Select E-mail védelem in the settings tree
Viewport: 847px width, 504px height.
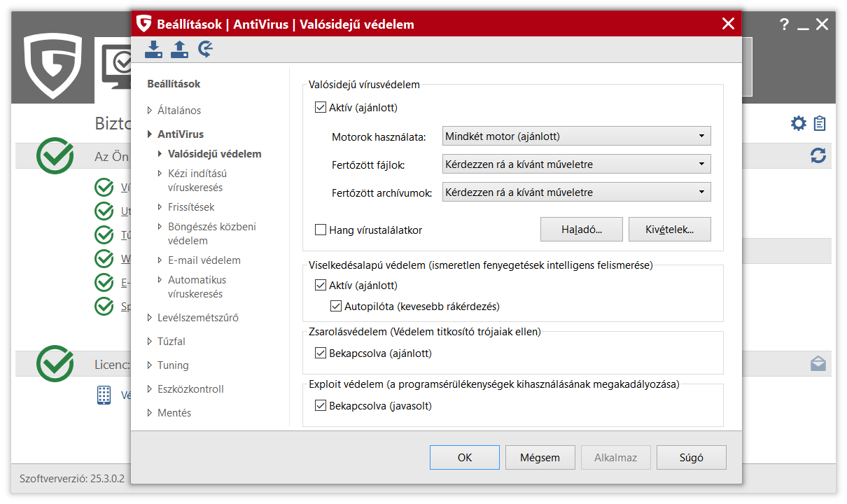pyautogui.click(x=204, y=260)
